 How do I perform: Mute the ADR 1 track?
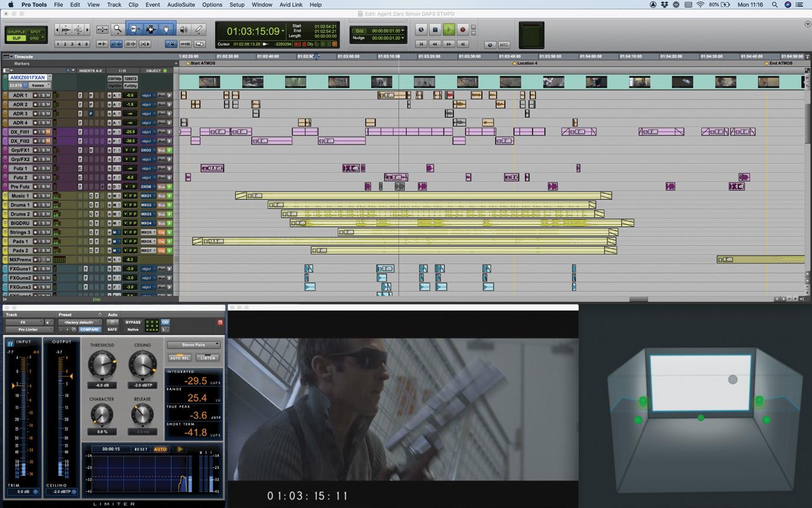pos(48,95)
